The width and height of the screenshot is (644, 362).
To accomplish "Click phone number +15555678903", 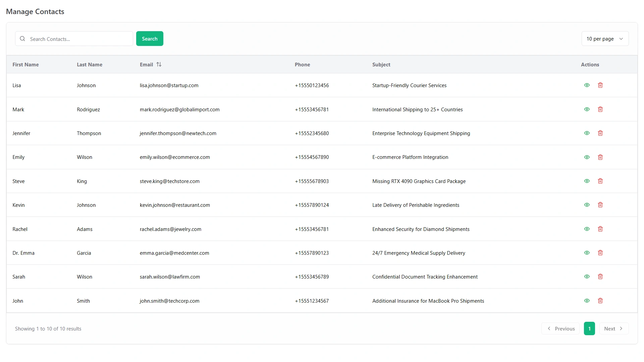I will pyautogui.click(x=312, y=181).
